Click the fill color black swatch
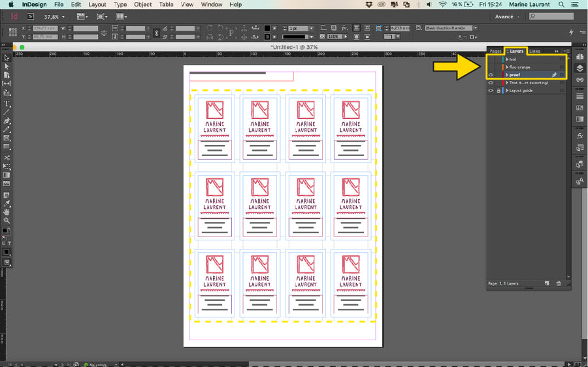The image size is (588, 367). (x=267, y=29)
